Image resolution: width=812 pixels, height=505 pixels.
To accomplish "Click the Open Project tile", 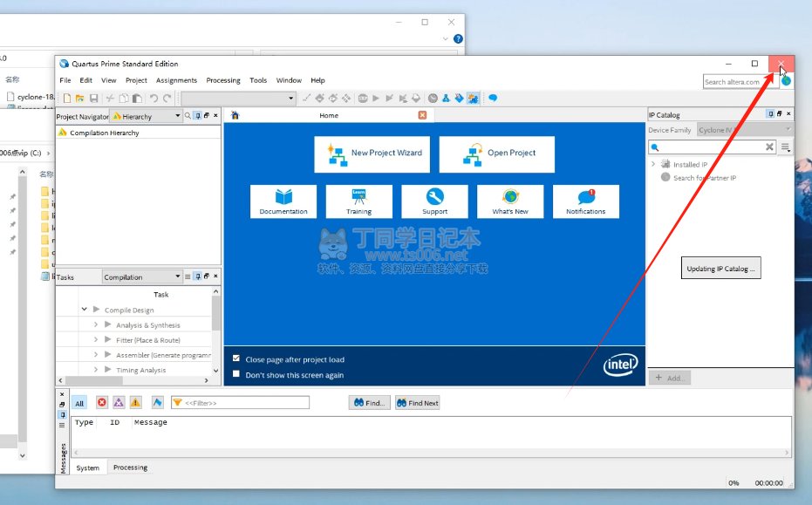I will (x=501, y=154).
